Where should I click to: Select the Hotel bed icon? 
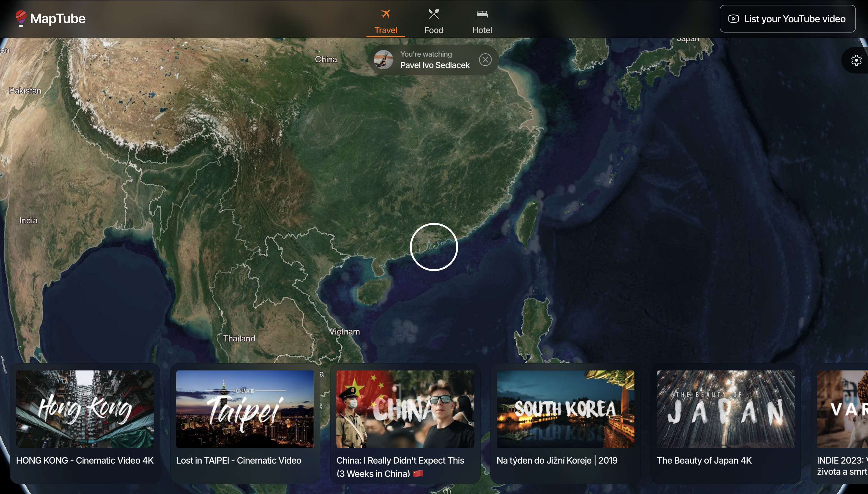click(x=482, y=14)
